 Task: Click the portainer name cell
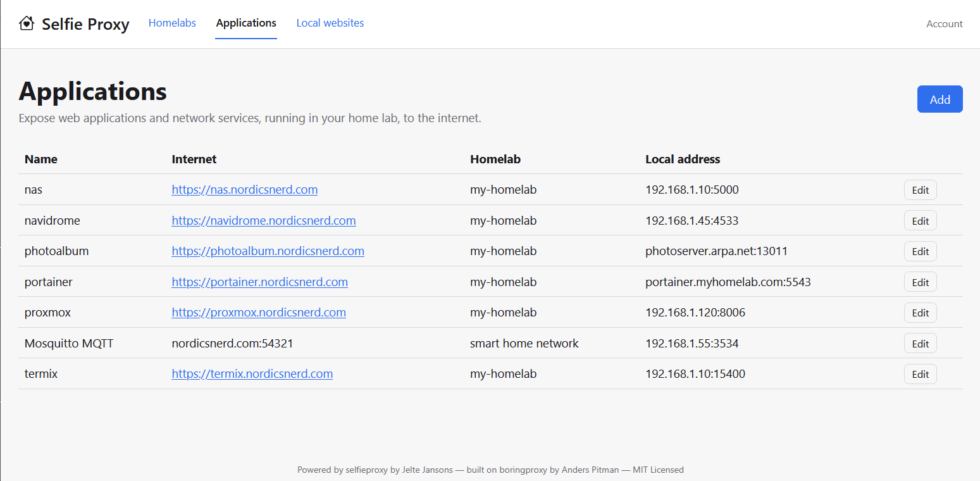coord(49,282)
